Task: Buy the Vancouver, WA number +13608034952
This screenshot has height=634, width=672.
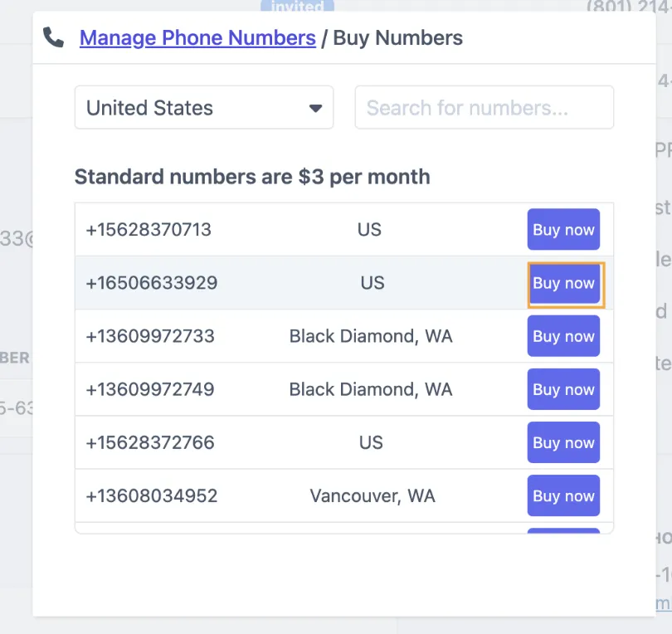Action: [x=563, y=495]
